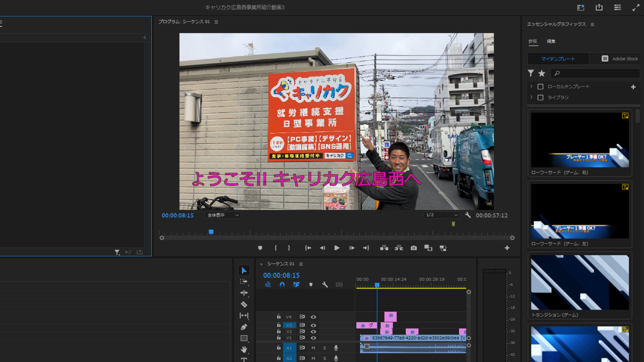Select the Selection tool arrow
644x362 pixels.
pos(244,271)
